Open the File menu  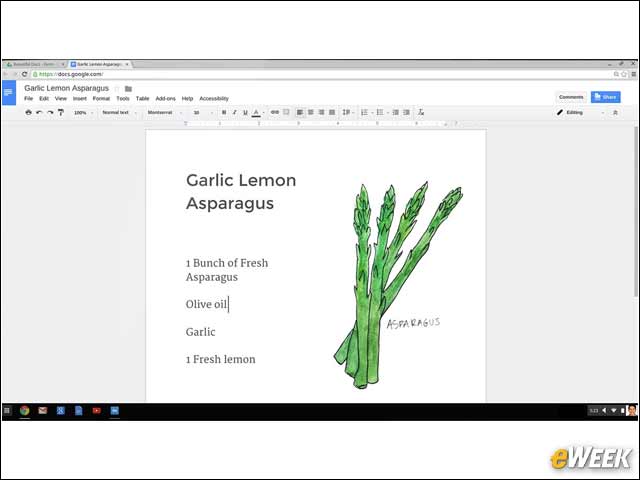coord(29,98)
